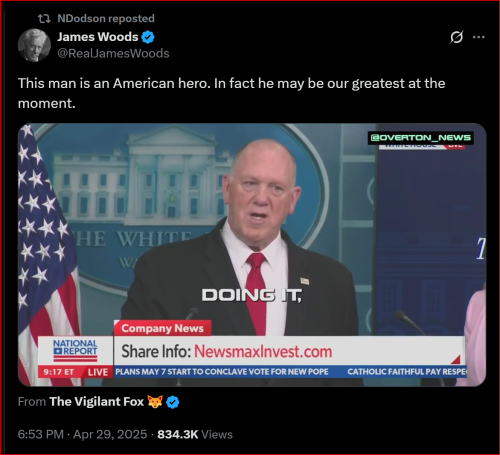The image size is (500, 455).
Task: Open the @RealJamesWoods handle link
Action: tap(113, 53)
